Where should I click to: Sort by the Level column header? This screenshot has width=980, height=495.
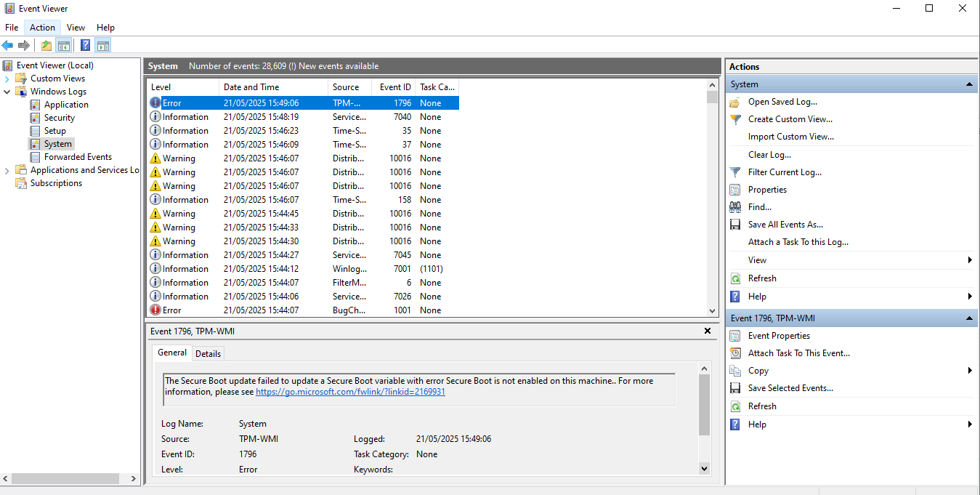click(182, 87)
